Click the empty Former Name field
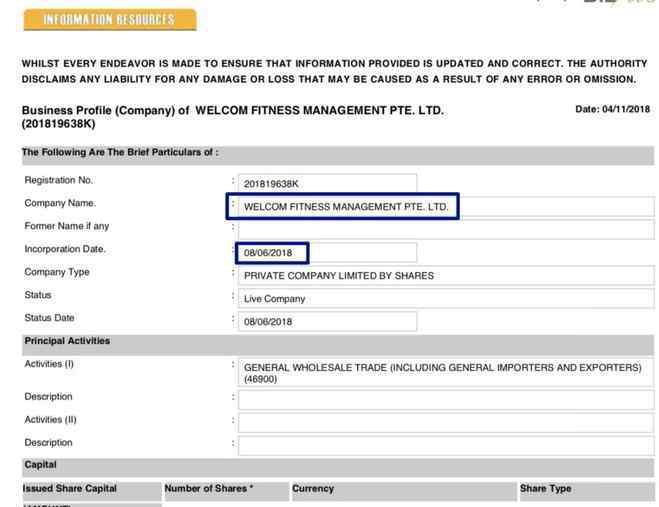 click(446, 230)
